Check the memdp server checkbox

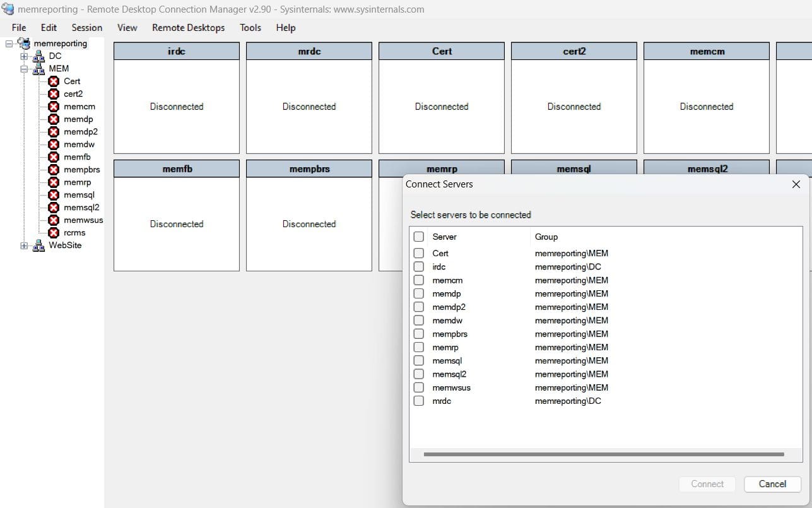pyautogui.click(x=419, y=293)
